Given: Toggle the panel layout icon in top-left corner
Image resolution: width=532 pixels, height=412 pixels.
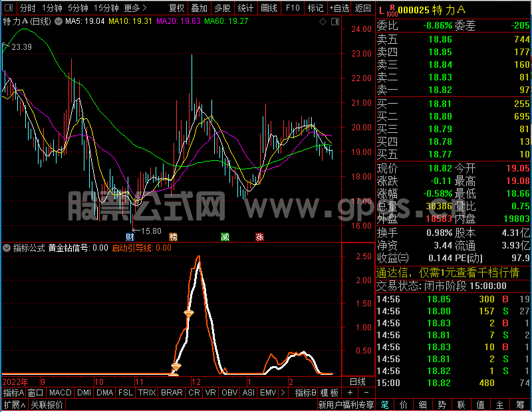Looking at the screenshot, I should [9, 7].
